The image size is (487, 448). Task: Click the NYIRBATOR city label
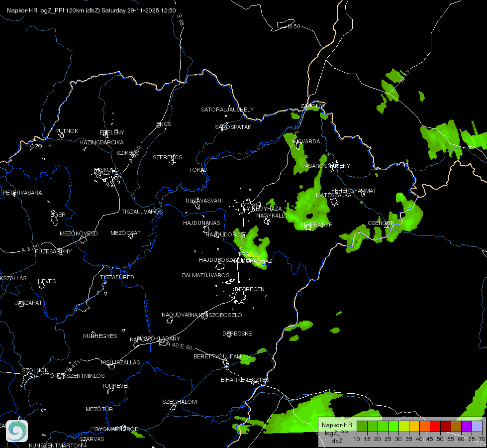[x=317, y=224]
